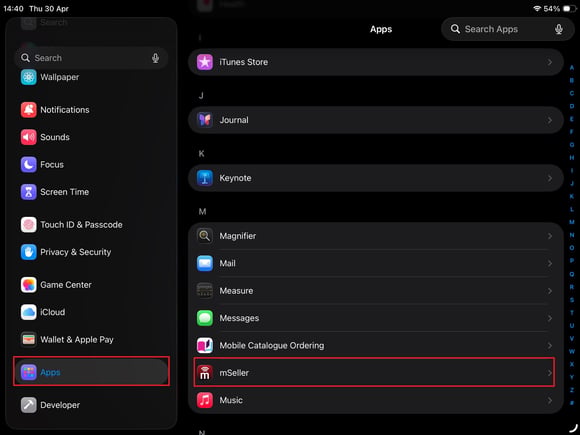Jump to letter M in alphabet index
Image resolution: width=580 pixels, height=435 pixels.
pyautogui.click(x=572, y=222)
